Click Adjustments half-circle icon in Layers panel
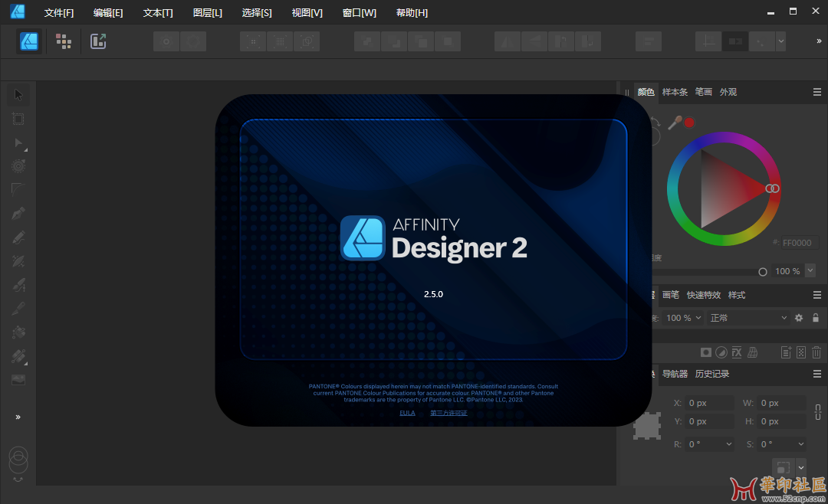828x504 pixels. tap(721, 352)
